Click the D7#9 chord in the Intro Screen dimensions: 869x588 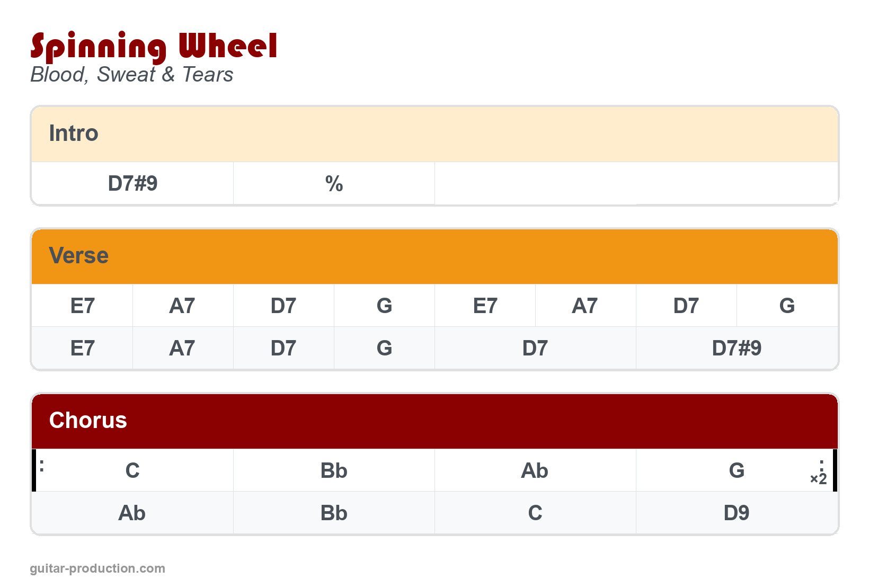click(x=132, y=183)
